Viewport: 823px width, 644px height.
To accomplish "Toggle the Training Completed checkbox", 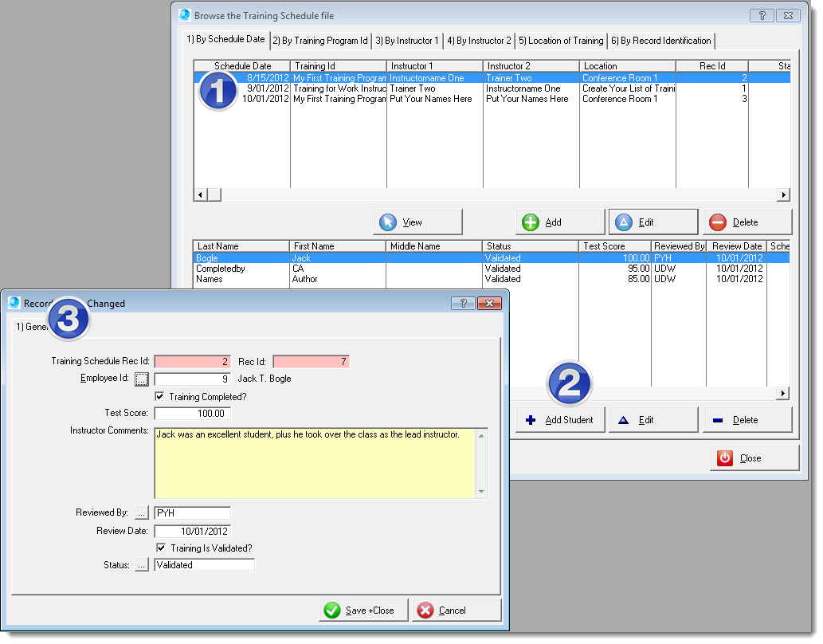I will tap(160, 397).
